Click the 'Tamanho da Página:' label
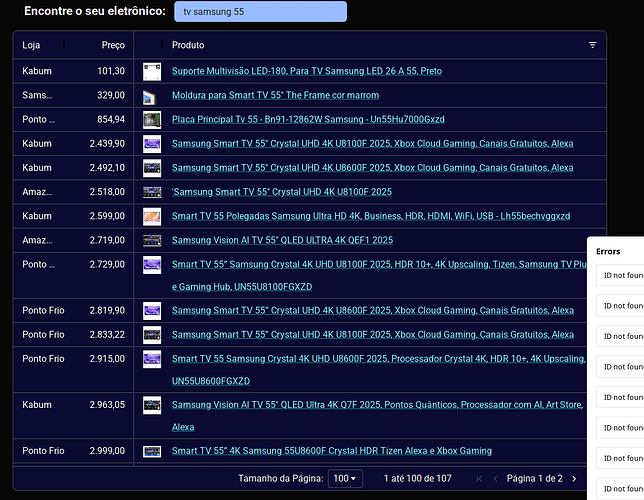The width and height of the screenshot is (644, 500). pyautogui.click(x=281, y=479)
